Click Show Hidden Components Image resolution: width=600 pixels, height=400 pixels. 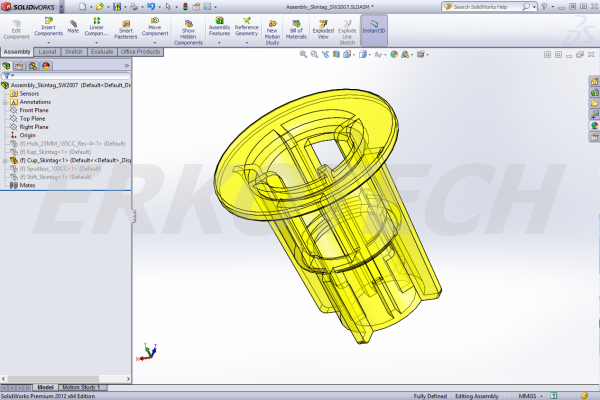coord(188,31)
